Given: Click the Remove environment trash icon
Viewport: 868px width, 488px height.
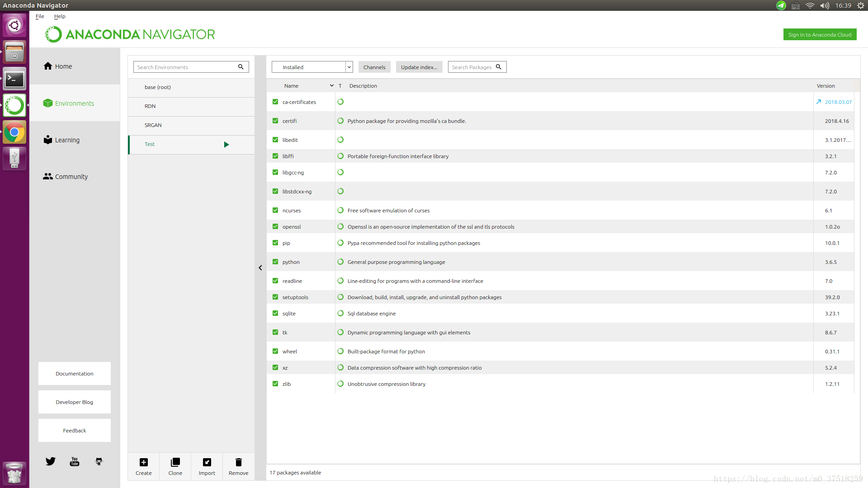Looking at the screenshot, I should click(x=238, y=462).
